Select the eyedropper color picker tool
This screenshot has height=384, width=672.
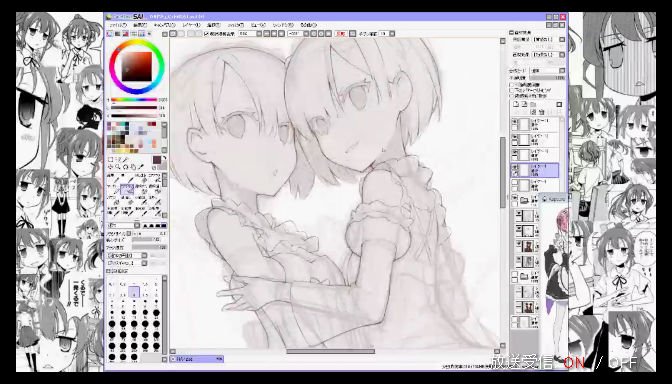click(x=141, y=167)
